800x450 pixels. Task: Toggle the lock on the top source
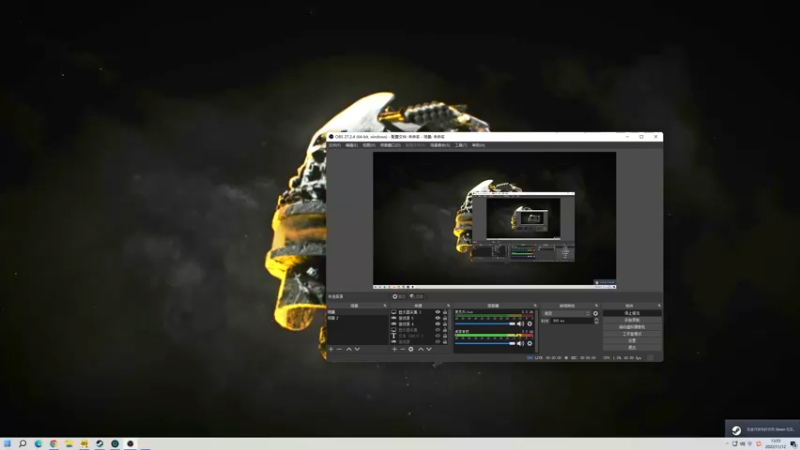(x=445, y=312)
